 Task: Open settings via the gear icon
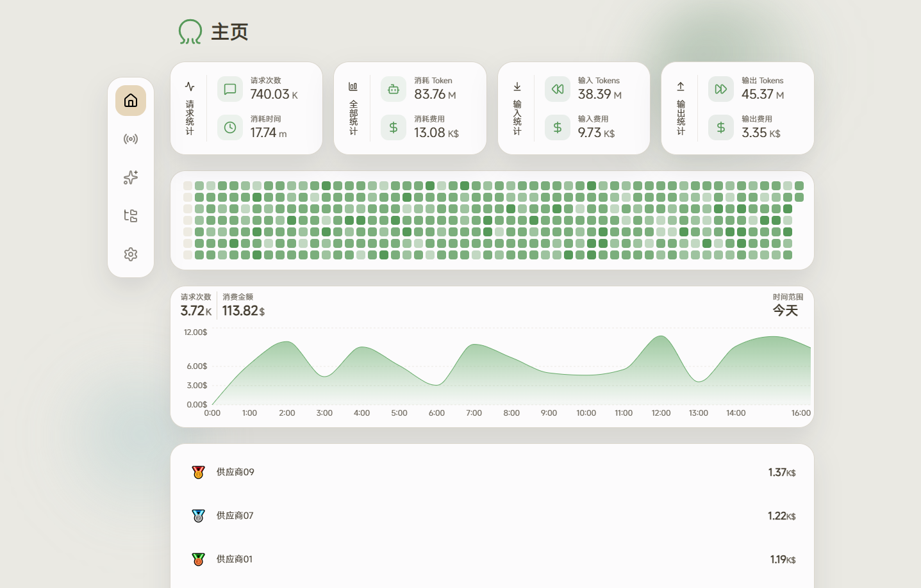pos(131,254)
